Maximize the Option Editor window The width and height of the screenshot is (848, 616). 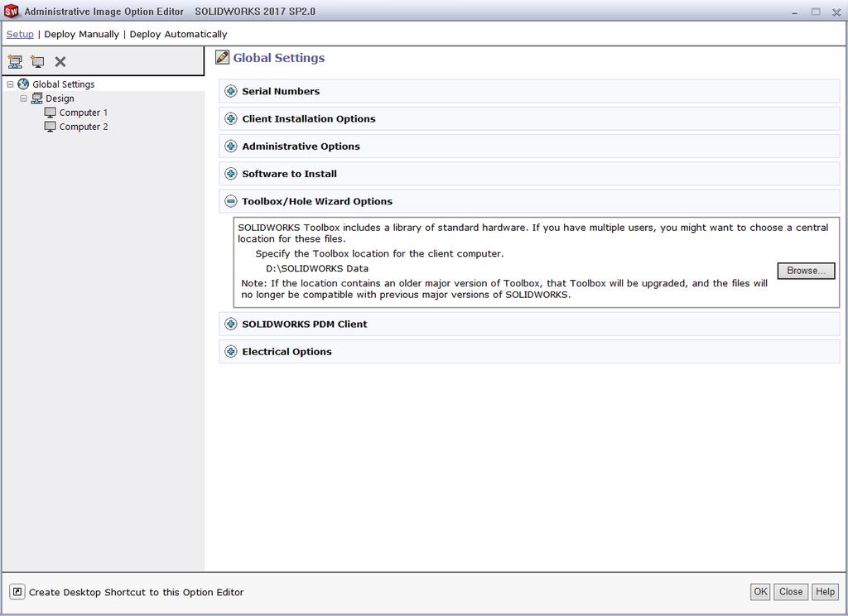pos(816,12)
